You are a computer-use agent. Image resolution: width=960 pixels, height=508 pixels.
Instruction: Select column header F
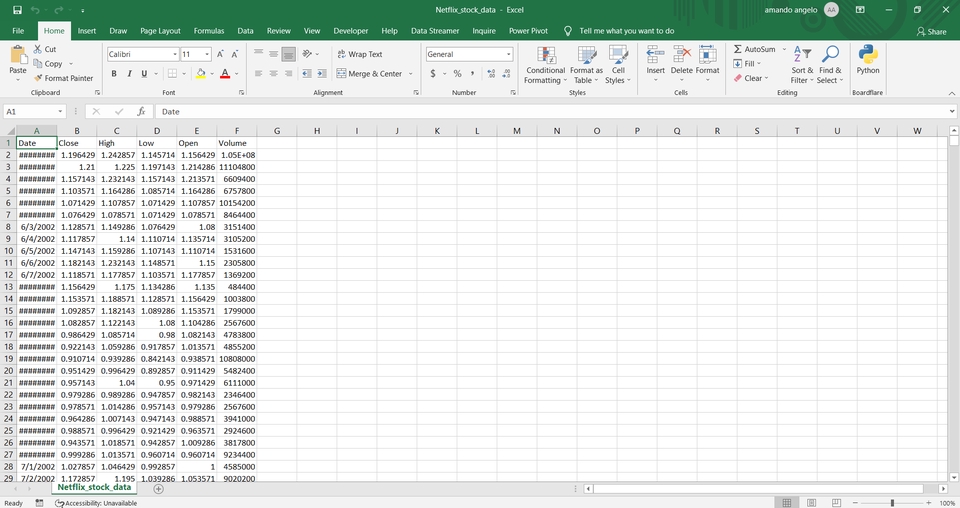click(x=237, y=131)
